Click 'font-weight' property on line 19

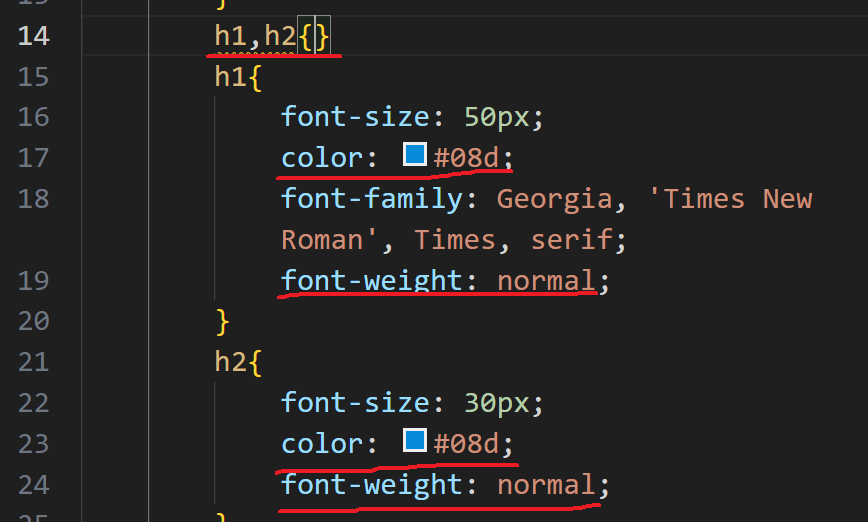(372, 281)
